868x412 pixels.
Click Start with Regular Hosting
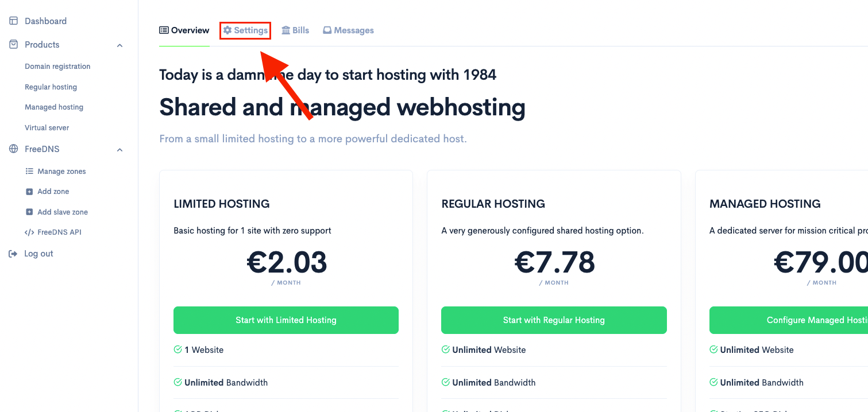point(553,320)
